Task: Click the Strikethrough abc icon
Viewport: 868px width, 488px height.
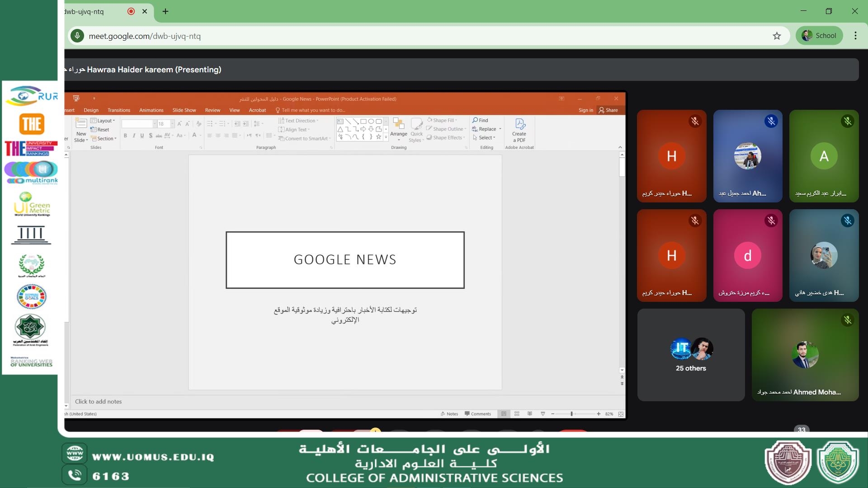Action: (159, 136)
